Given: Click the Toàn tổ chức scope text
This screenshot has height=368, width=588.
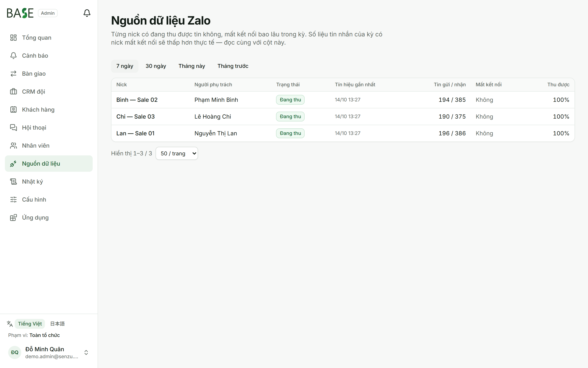Looking at the screenshot, I should (x=45, y=335).
